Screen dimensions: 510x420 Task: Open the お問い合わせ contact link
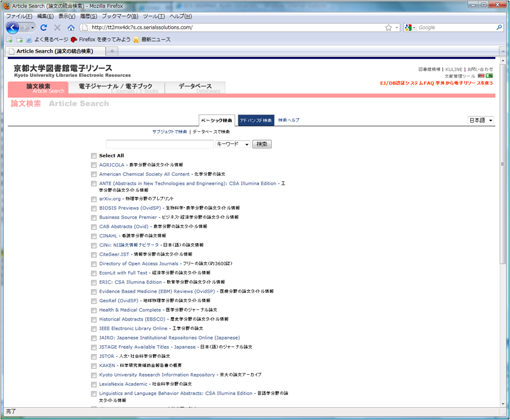(480, 69)
